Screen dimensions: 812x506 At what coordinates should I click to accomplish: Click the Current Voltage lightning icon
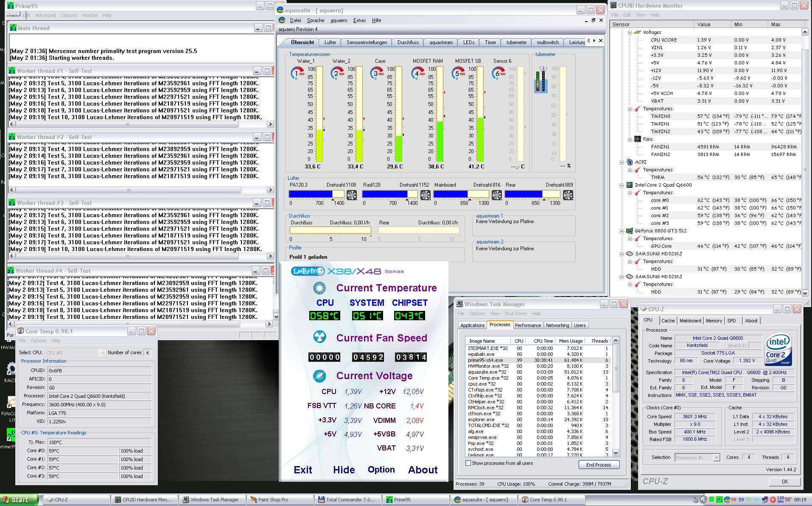[x=319, y=375]
